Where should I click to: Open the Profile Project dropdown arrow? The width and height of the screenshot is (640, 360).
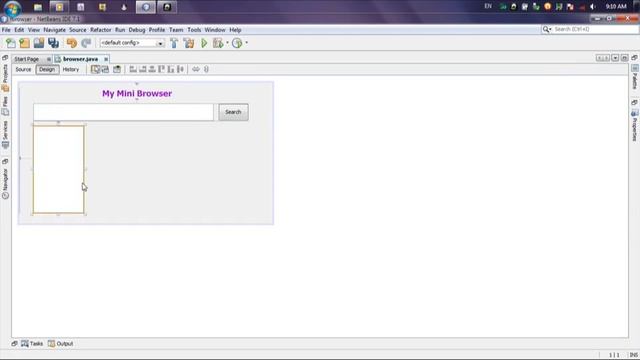(x=246, y=43)
